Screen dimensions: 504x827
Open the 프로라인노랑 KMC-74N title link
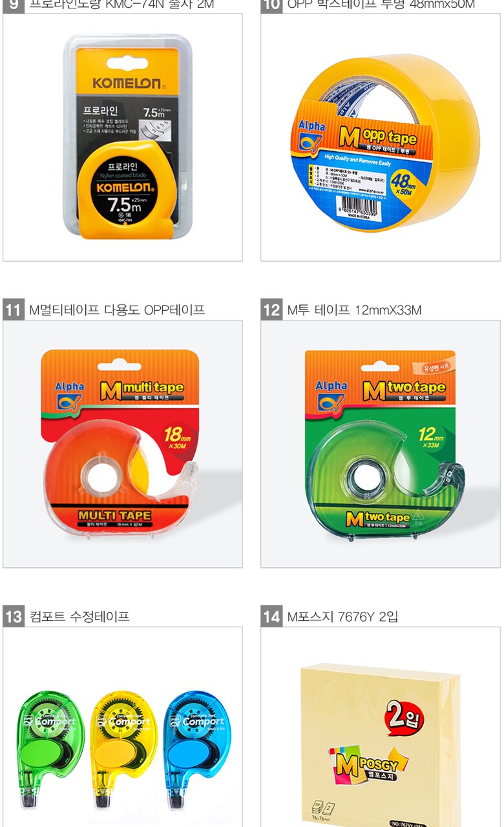click(121, 5)
